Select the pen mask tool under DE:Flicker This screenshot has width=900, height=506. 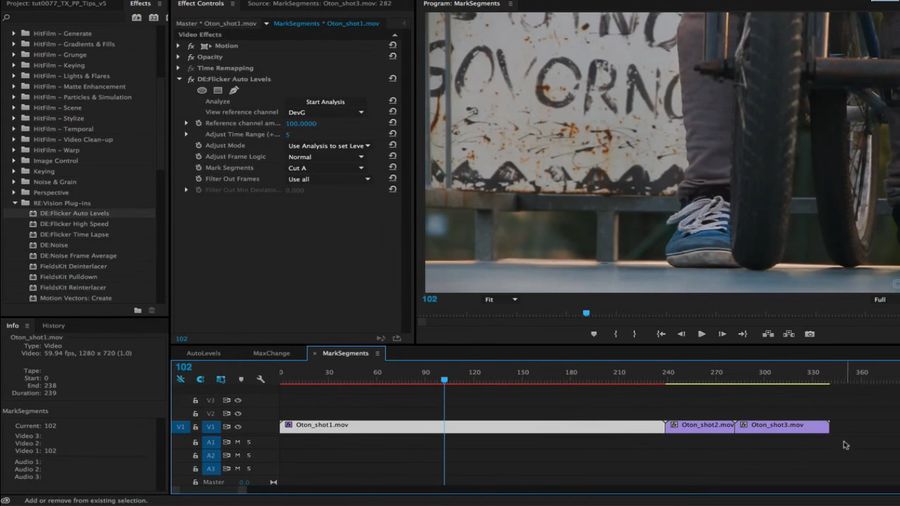tap(234, 90)
